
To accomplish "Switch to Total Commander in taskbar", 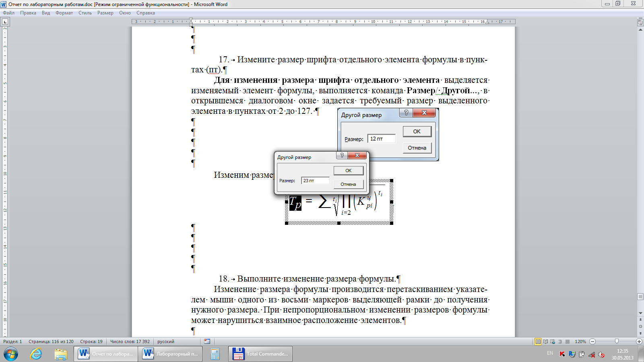I will click(260, 354).
